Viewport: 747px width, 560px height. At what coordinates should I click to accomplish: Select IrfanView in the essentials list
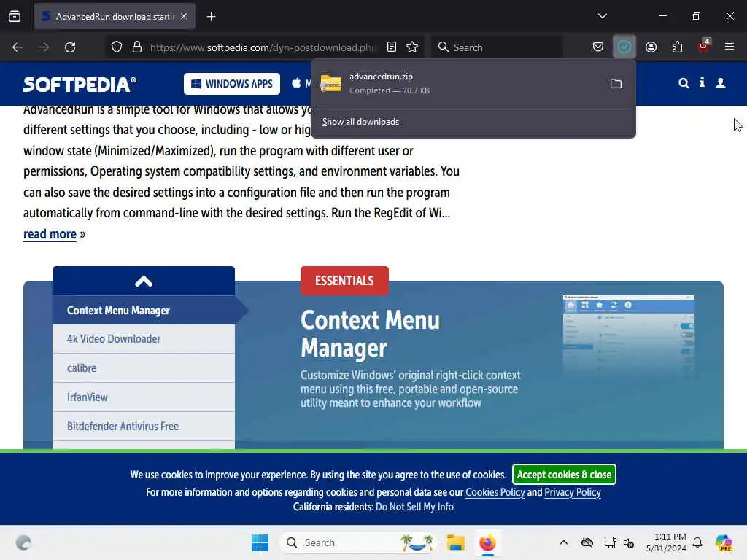click(x=144, y=397)
